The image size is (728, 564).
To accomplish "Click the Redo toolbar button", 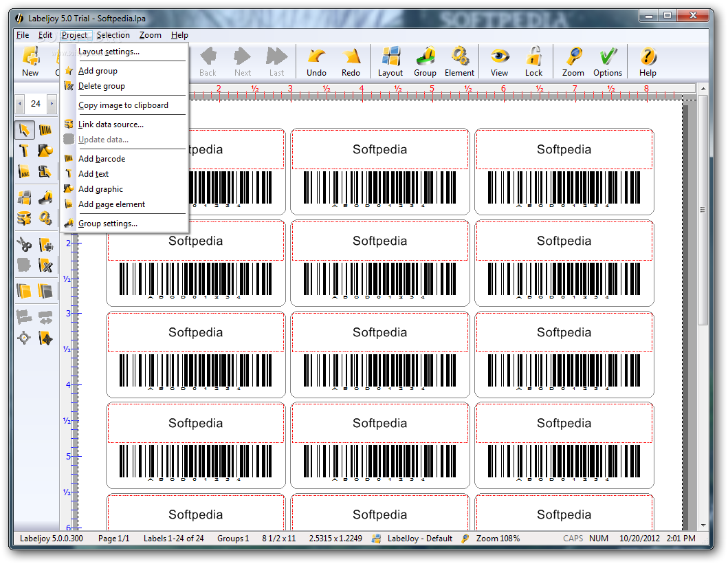I will coord(351,61).
